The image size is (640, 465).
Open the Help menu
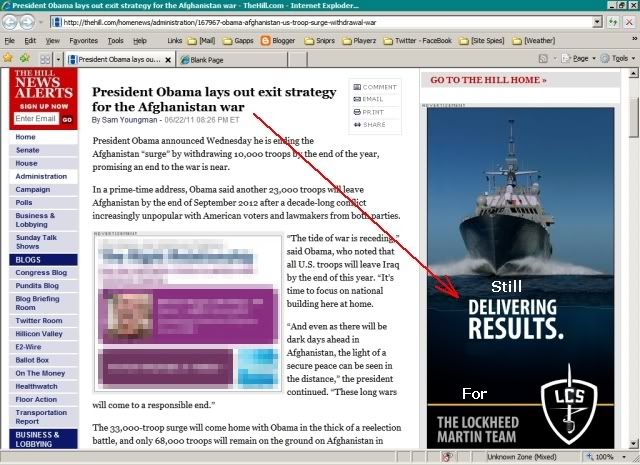(x=140, y=40)
